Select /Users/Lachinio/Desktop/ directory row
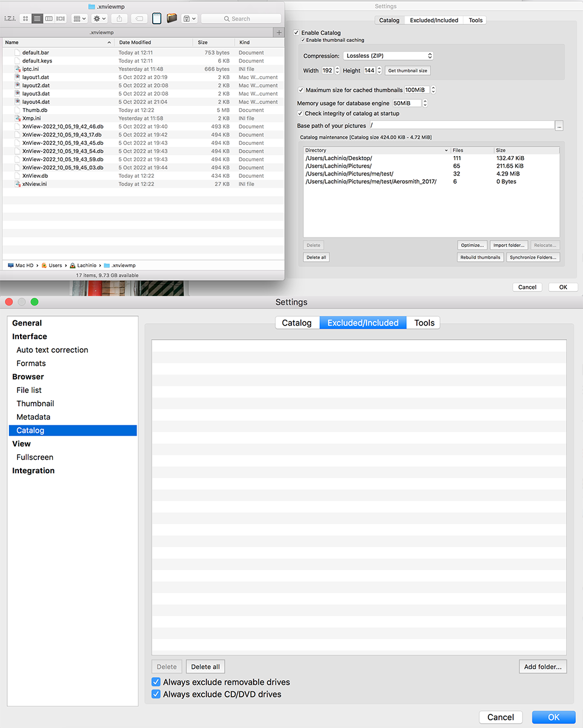 [431, 158]
